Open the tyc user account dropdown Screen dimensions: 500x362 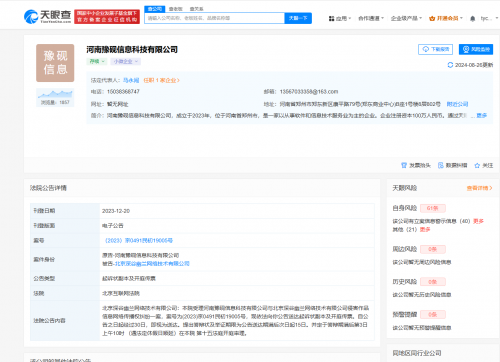coord(489,18)
